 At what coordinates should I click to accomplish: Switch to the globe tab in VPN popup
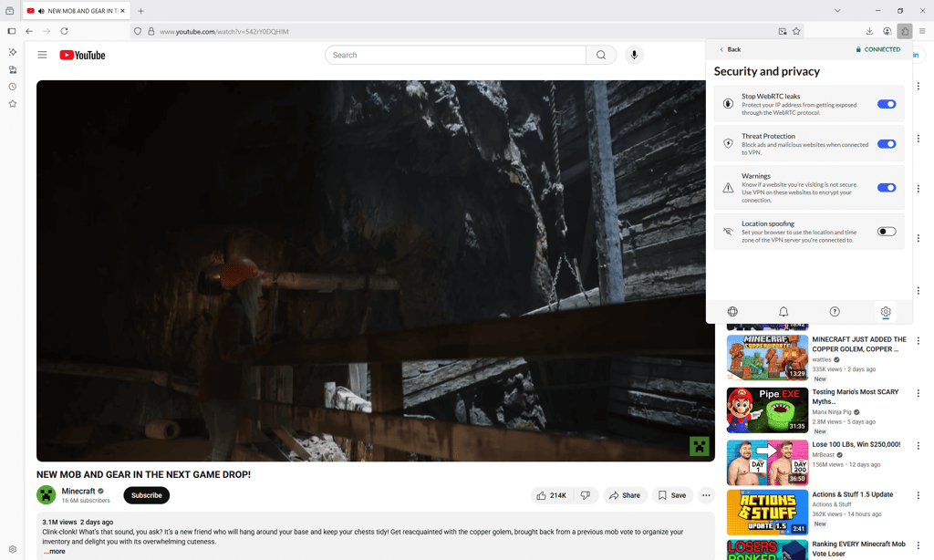732,312
